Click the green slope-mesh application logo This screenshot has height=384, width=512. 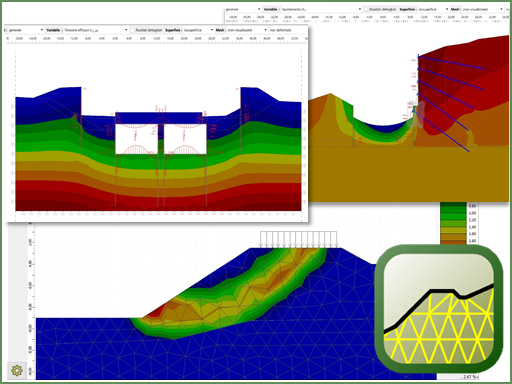point(439,309)
